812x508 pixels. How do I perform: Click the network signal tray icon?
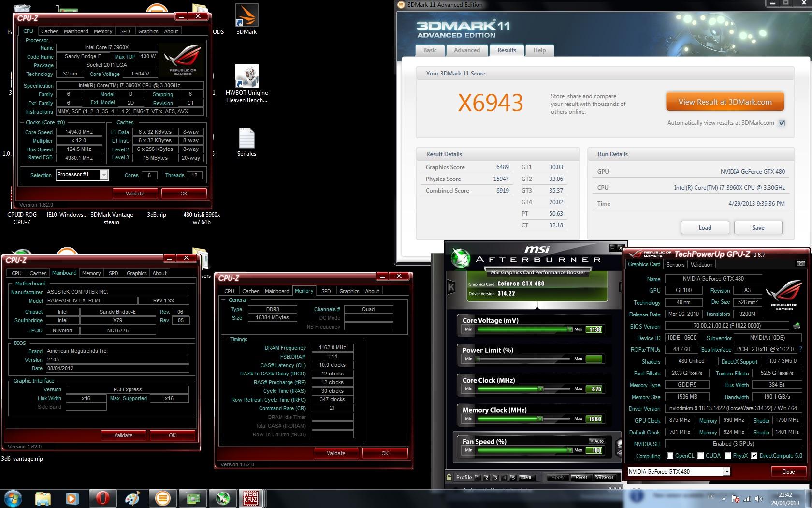747,498
